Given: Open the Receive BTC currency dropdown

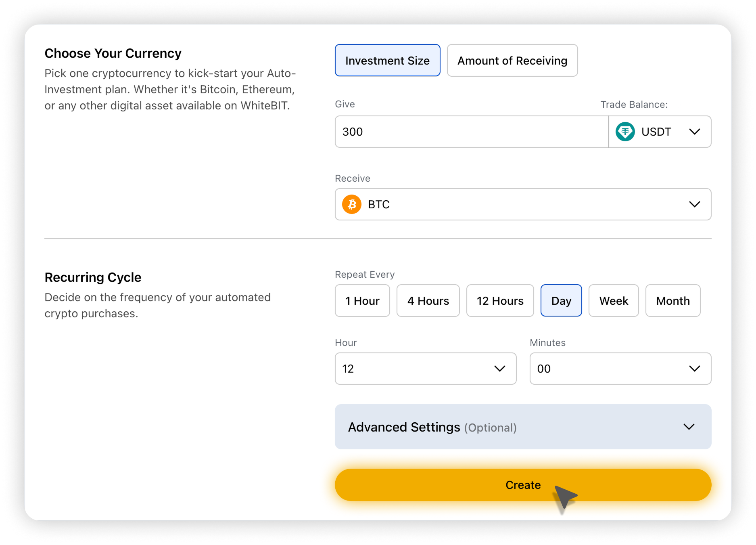Looking at the screenshot, I should click(x=523, y=204).
